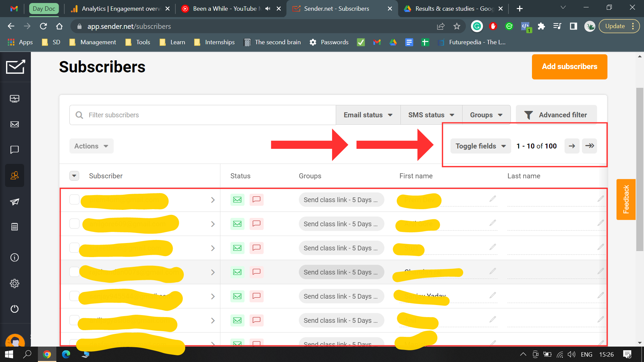Click the Dashboard monitor icon in sidebar
This screenshot has width=644, height=362.
14,99
